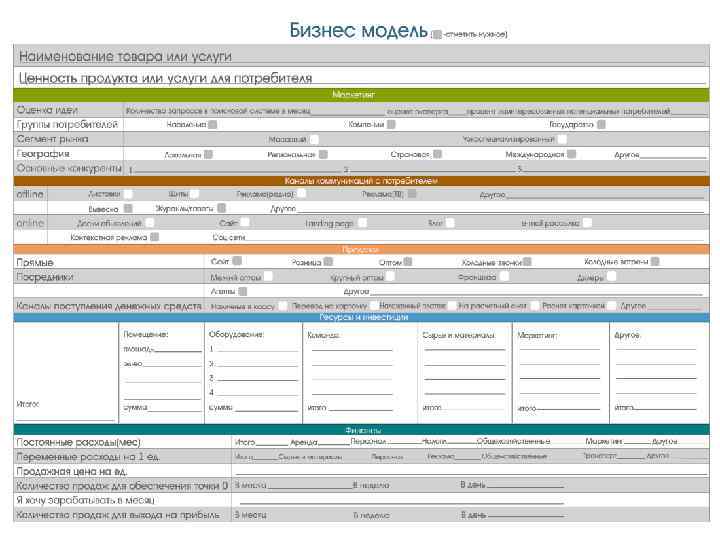Enable the Вывеска offline channel checkbox
The width and height of the screenshot is (720, 540).
point(128,208)
